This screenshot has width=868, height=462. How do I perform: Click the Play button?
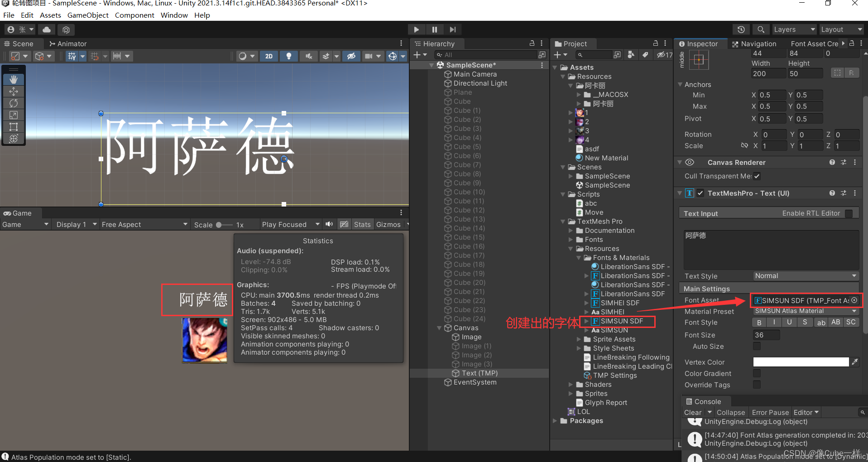tap(416, 29)
